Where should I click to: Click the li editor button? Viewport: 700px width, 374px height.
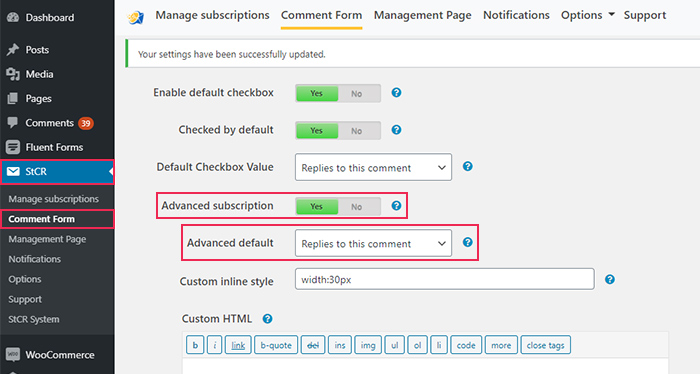click(x=439, y=345)
